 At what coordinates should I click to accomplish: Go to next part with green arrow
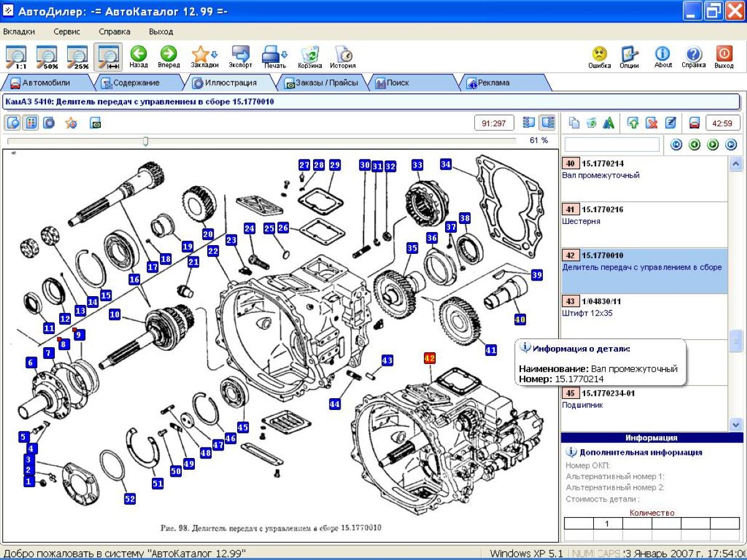[713, 145]
